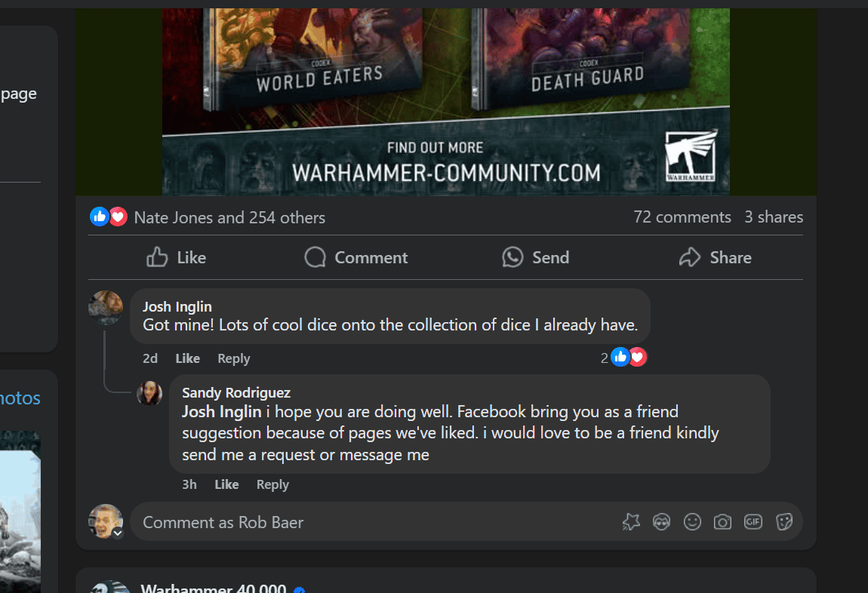Screen dimensions: 868x593
Task: Switch commenting profile via avatar chevron
Action: (117, 533)
